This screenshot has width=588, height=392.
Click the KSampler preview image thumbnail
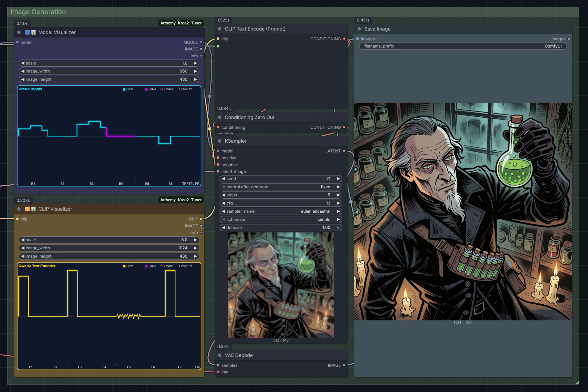pos(281,285)
